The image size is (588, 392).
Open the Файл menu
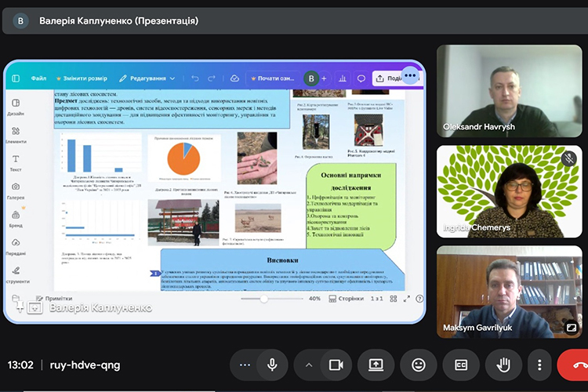pyautogui.click(x=38, y=78)
